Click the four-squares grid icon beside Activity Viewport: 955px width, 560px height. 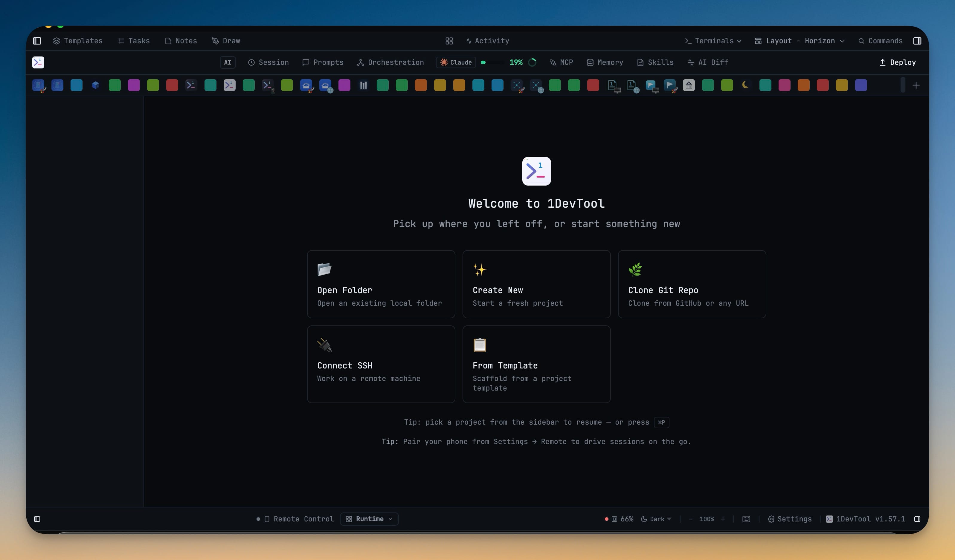point(449,41)
